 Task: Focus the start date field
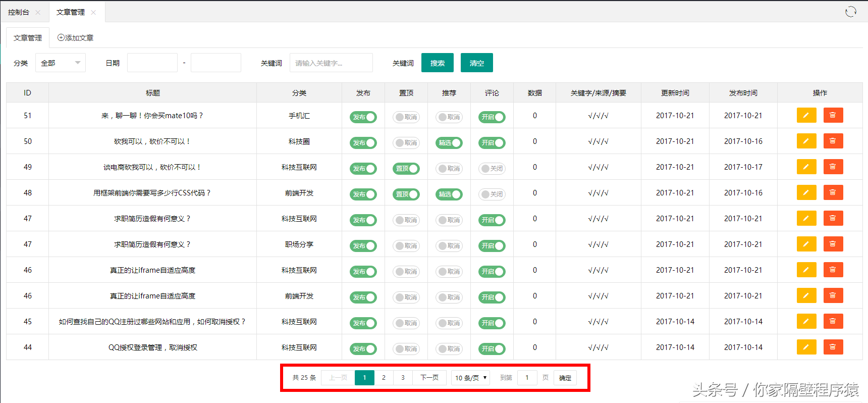(x=152, y=63)
